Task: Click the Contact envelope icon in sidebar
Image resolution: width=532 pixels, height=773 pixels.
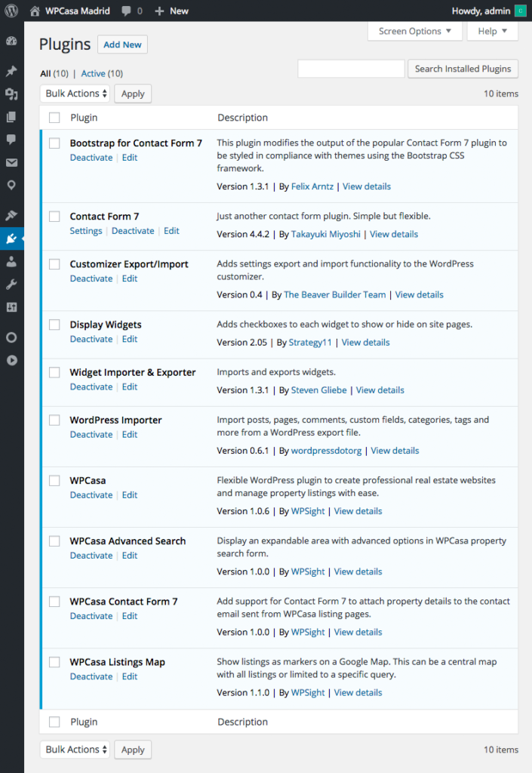Action: pos(11,162)
